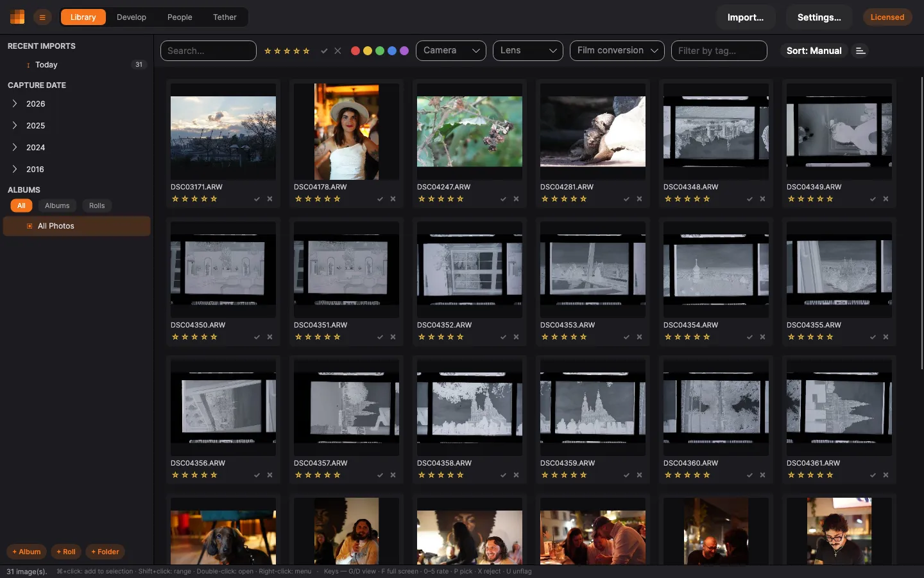This screenshot has height=578, width=924.
Task: Open the Camera filter dropdown
Action: (x=451, y=51)
